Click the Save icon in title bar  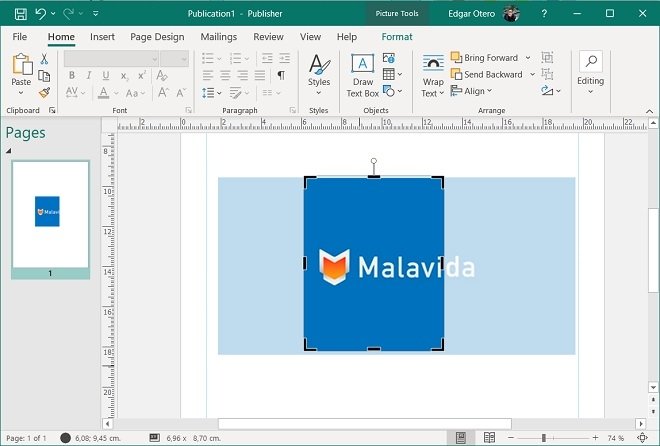click(21, 14)
